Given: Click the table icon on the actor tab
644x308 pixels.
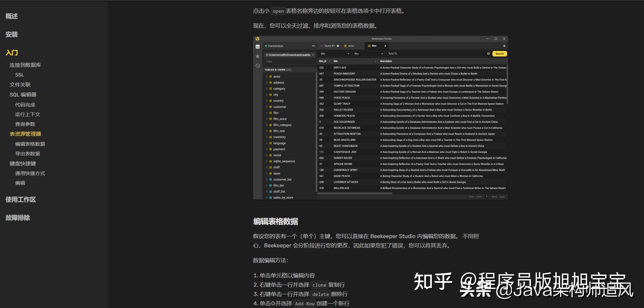Looking at the screenshot, I should 345,46.
